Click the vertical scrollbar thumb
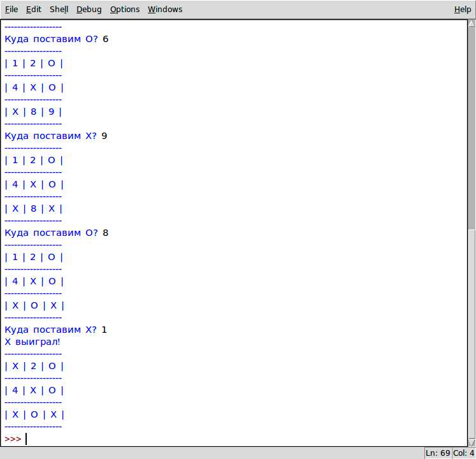 click(x=472, y=127)
